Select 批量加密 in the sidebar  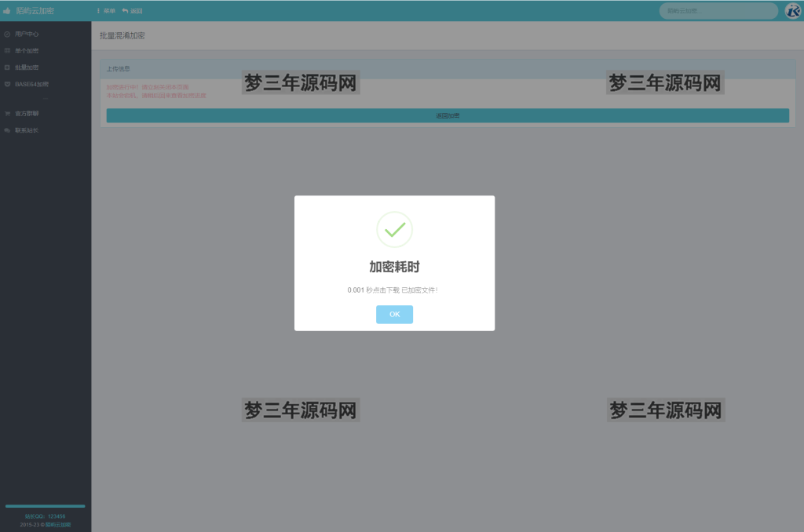[27, 67]
